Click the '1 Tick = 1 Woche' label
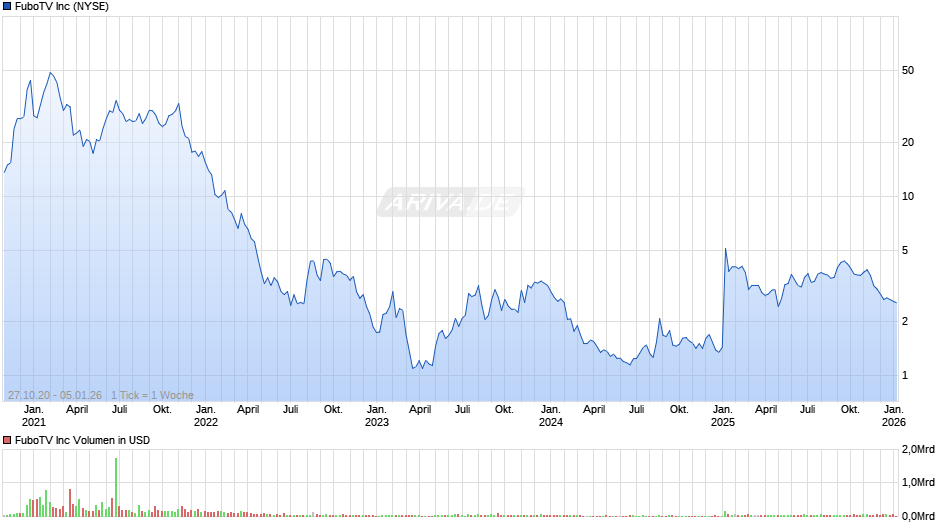 point(152,395)
